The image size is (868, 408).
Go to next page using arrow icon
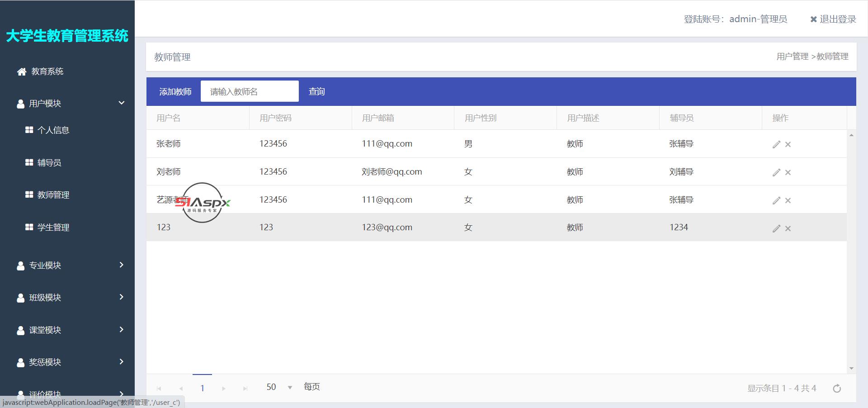pyautogui.click(x=224, y=388)
